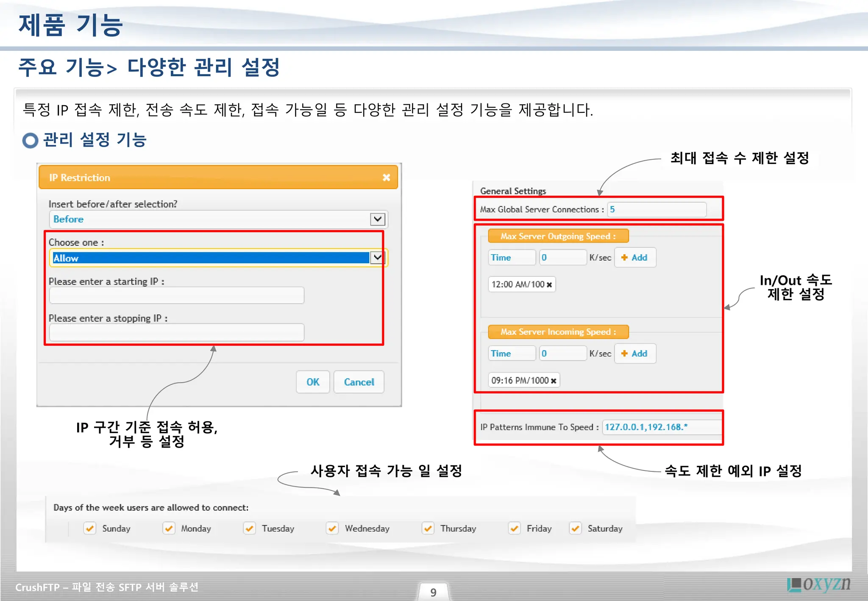
Task: Cancel the IP Restriction dialog
Action: 359,382
